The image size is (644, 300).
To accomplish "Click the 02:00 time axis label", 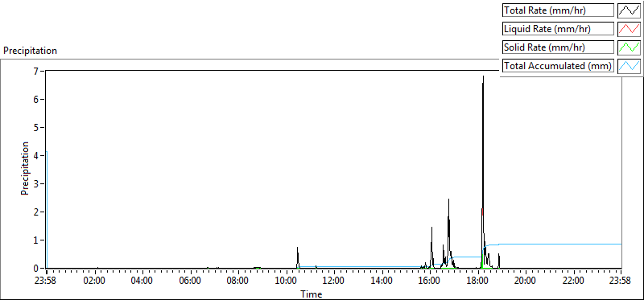I will 94,282.
